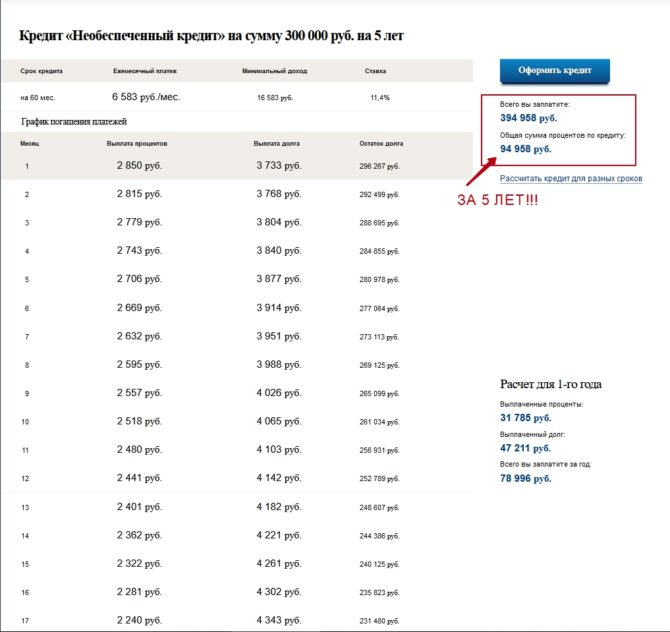Select interest 2 401 руб. in month 13
This screenshot has height=632, width=670.
click(x=139, y=507)
